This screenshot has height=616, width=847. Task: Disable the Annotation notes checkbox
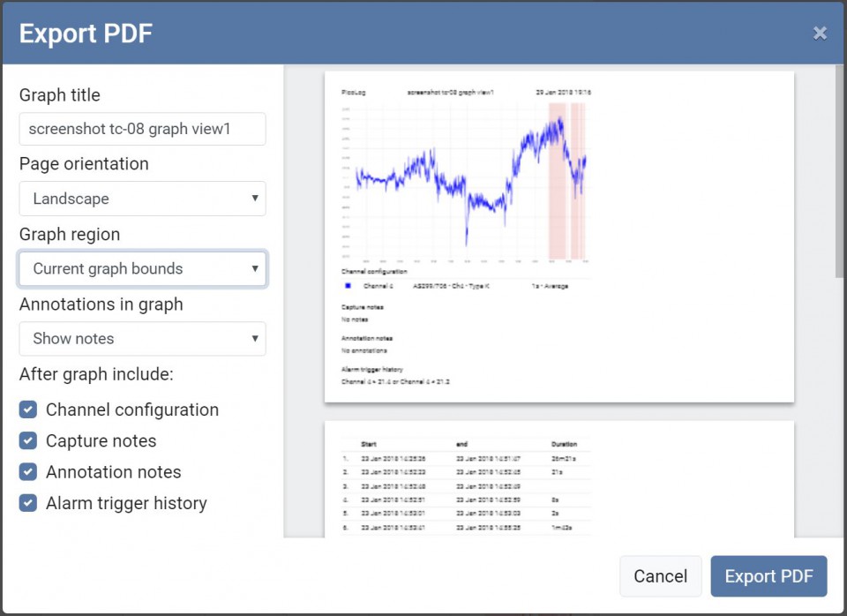point(28,472)
